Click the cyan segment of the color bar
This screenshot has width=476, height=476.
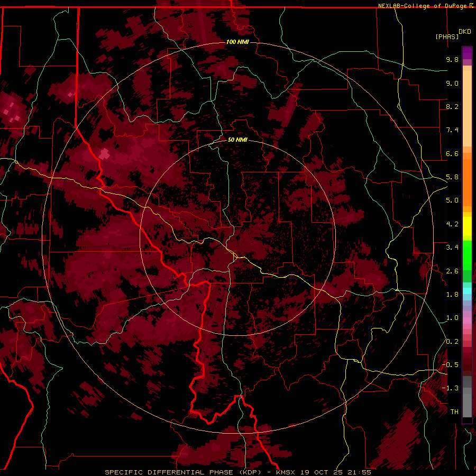point(467,290)
